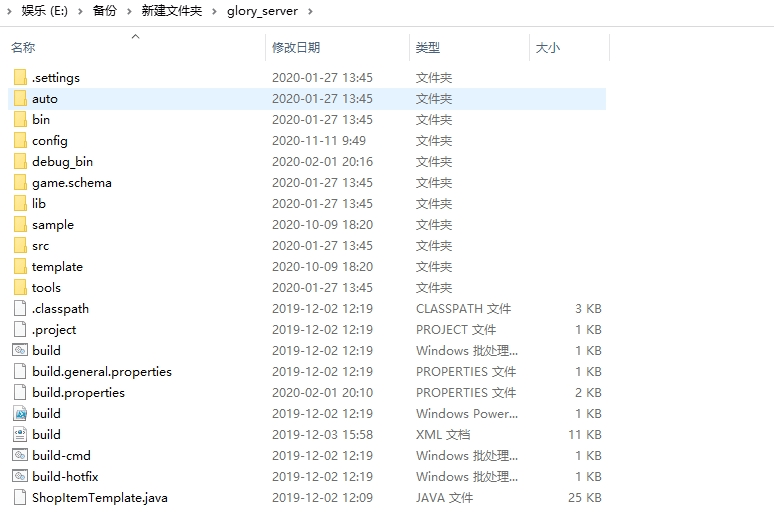The width and height of the screenshot is (774, 517).
Task: Click the .project file icon
Action: click(20, 329)
